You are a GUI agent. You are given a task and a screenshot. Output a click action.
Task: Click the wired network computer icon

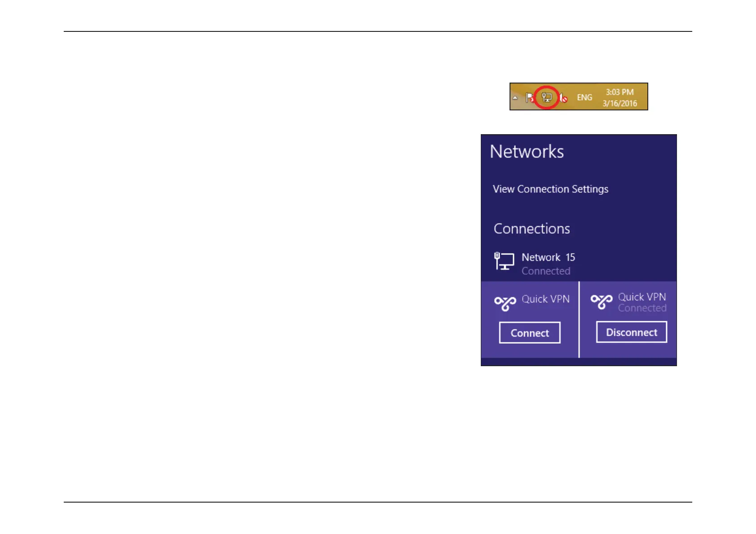pyautogui.click(x=504, y=261)
